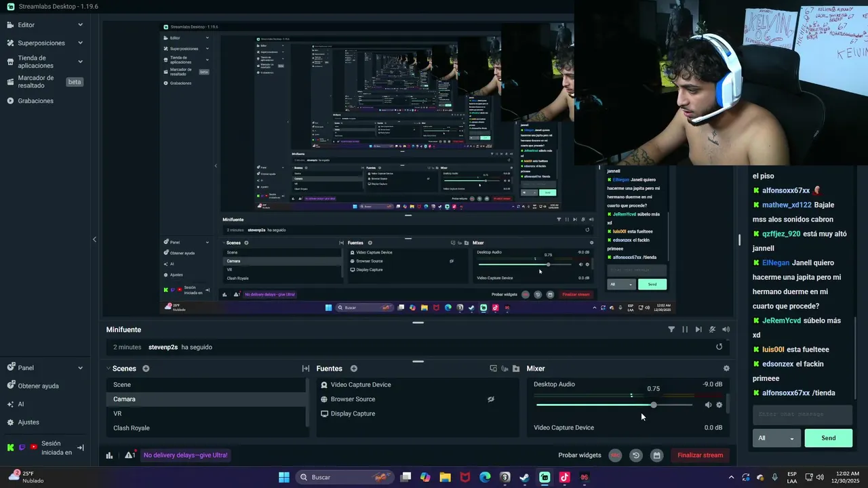The width and height of the screenshot is (868, 488).
Task: Toggle the replay buffer button
Action: coord(636,455)
